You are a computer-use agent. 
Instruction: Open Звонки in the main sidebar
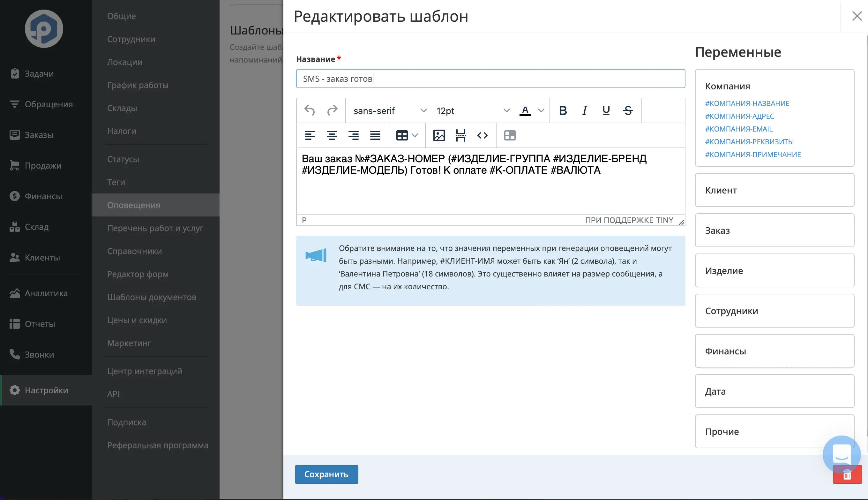pyautogui.click(x=46, y=354)
